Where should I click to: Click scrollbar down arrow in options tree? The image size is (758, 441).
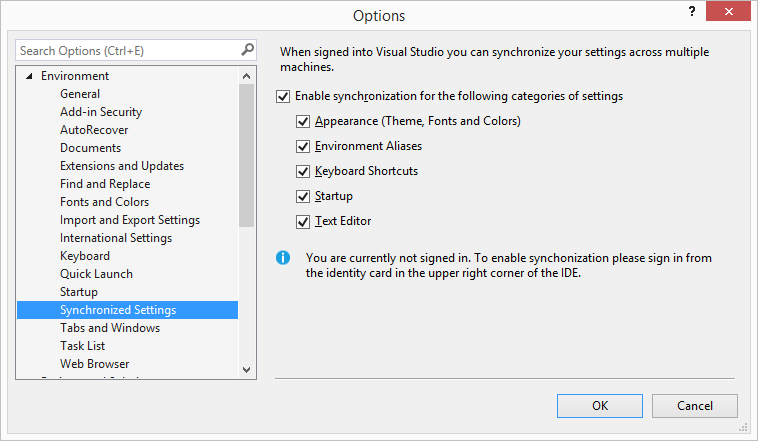click(247, 368)
